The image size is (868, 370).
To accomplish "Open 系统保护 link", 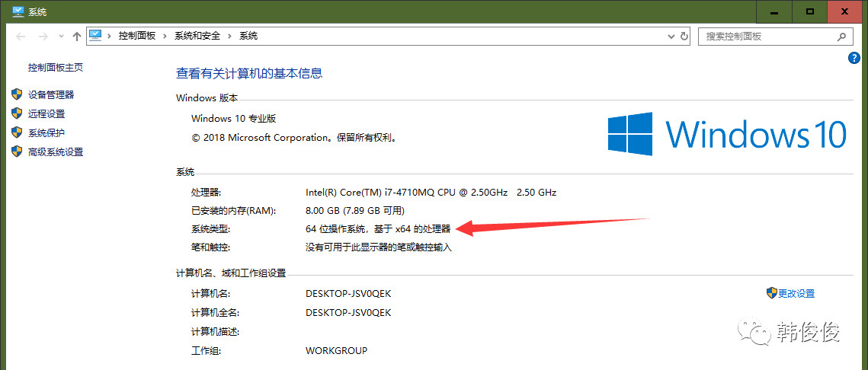I will (x=46, y=132).
